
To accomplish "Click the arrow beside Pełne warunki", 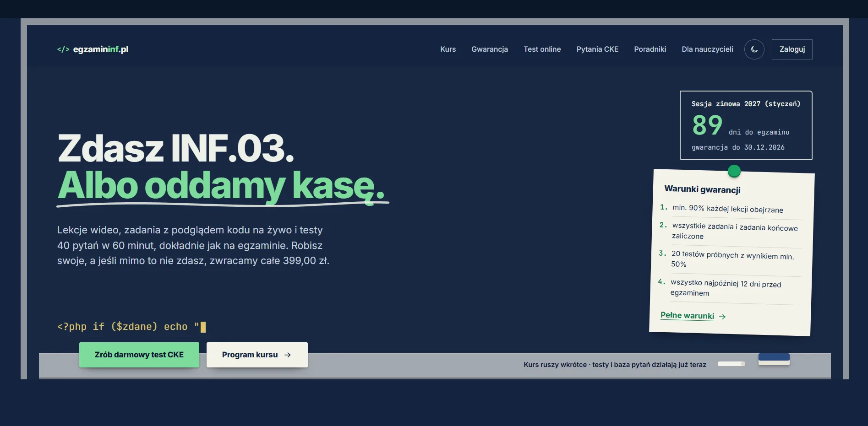I will 722,317.
